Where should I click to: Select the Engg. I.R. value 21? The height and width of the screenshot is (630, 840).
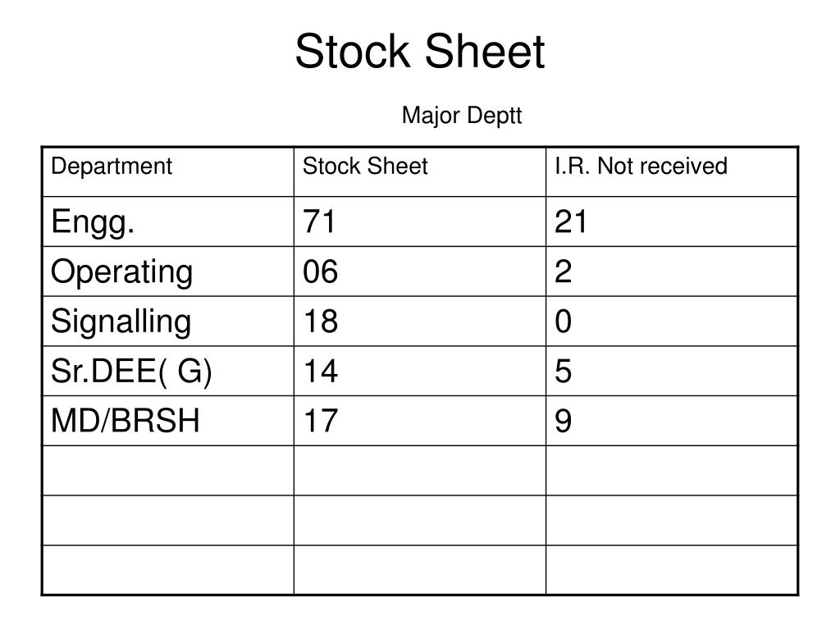[x=571, y=221]
